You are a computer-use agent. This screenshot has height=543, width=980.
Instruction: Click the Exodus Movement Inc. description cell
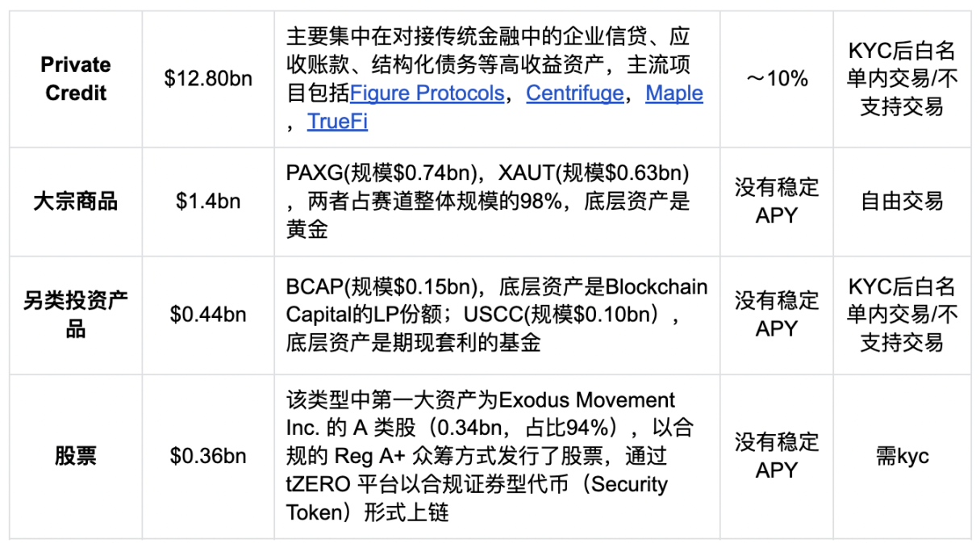point(497,457)
